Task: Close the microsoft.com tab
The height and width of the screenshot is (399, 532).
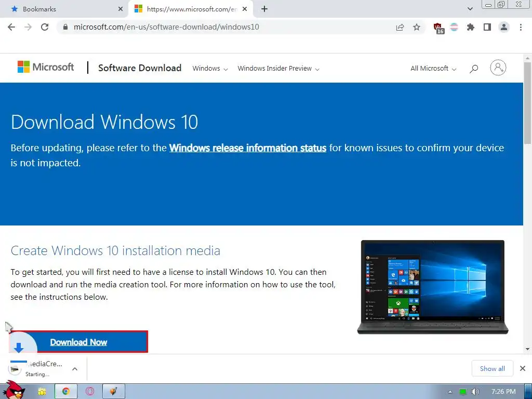Action: 245,9
